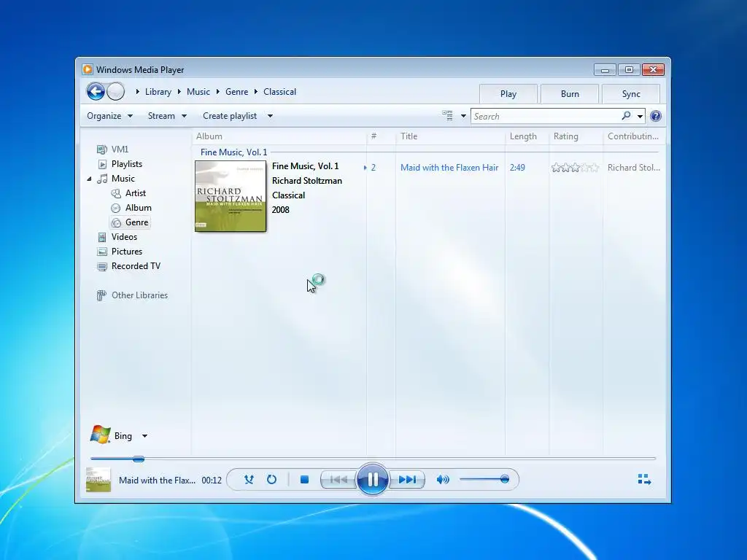
Task: Click the Windows Media Player title icon
Action: pyautogui.click(x=88, y=69)
